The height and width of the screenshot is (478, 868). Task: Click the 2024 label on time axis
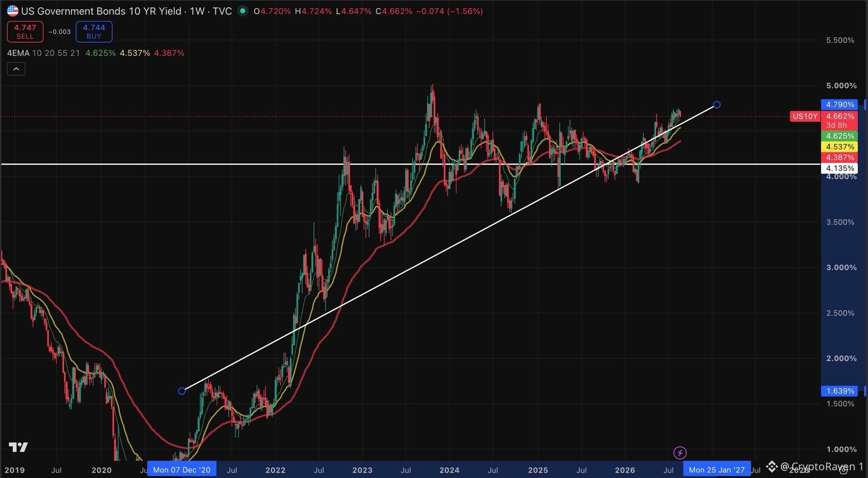coord(449,470)
